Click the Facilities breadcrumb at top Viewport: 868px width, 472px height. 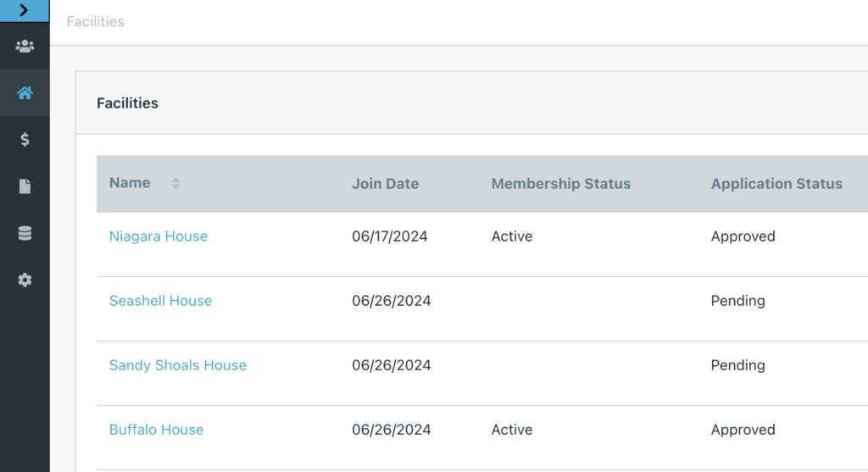click(x=95, y=21)
